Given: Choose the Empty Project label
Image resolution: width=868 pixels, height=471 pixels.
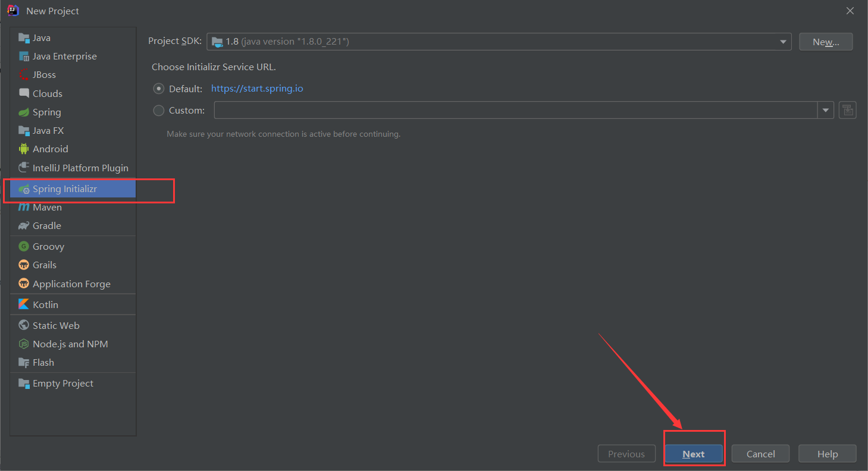Looking at the screenshot, I should pos(63,384).
